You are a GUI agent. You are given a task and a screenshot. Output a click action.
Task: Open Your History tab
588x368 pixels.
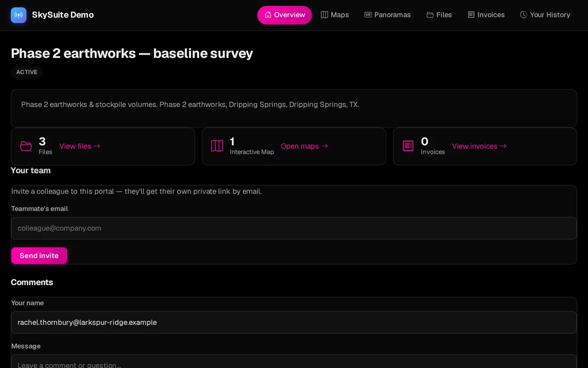click(545, 15)
